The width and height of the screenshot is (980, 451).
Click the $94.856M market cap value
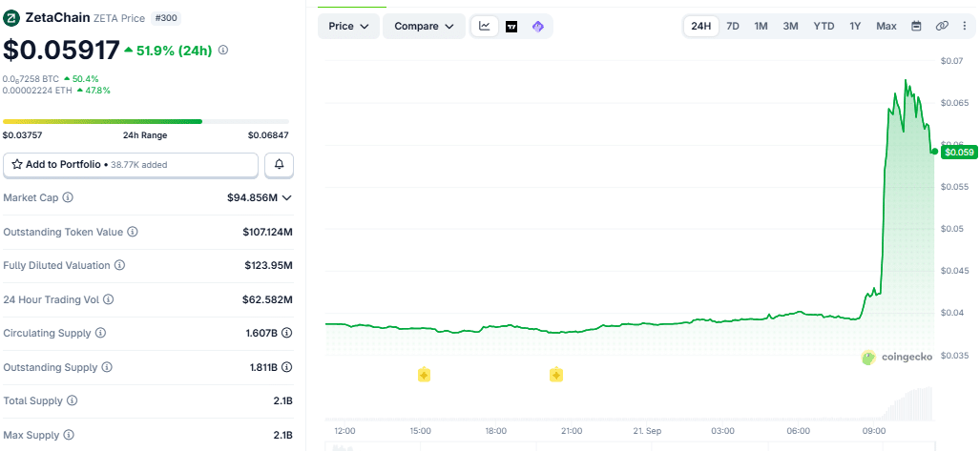pos(253,198)
